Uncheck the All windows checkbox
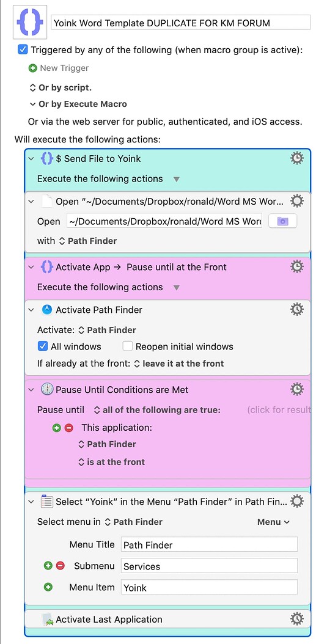The height and width of the screenshot is (644, 316). click(x=42, y=346)
